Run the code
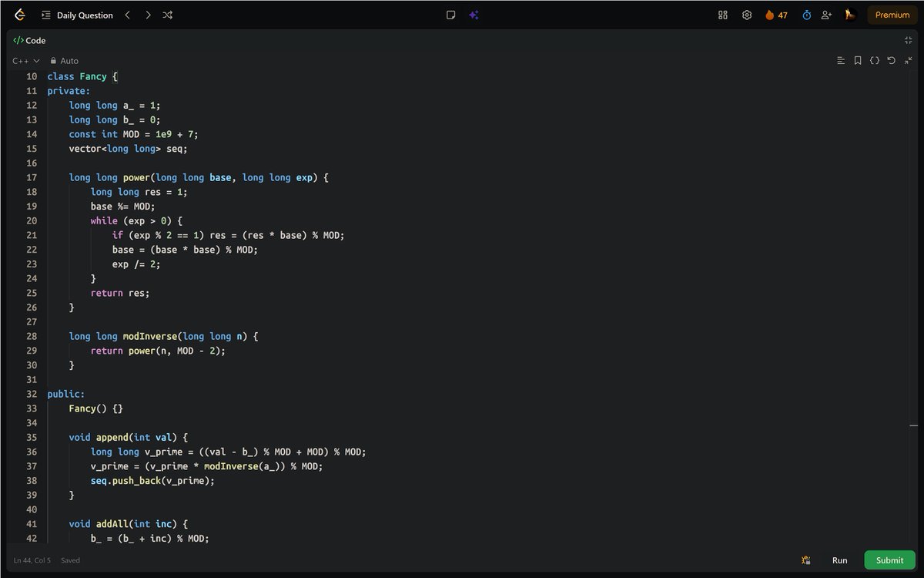The width and height of the screenshot is (924, 578). [840, 560]
